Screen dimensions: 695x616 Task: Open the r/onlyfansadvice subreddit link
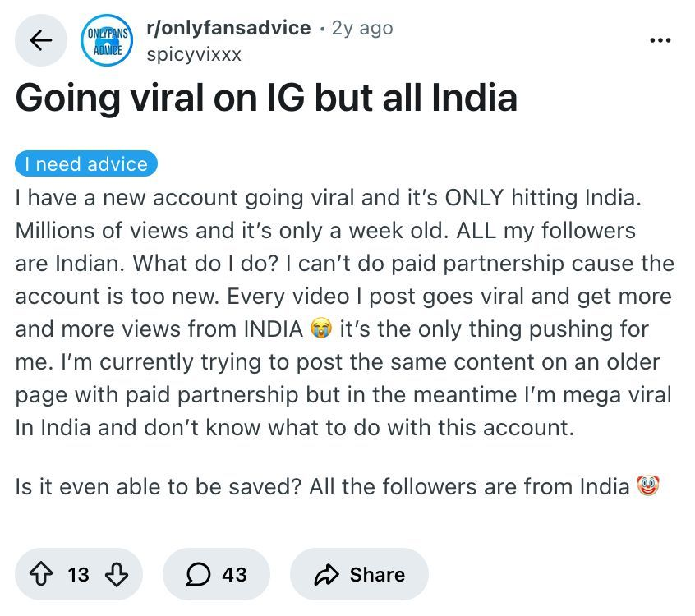point(228,28)
